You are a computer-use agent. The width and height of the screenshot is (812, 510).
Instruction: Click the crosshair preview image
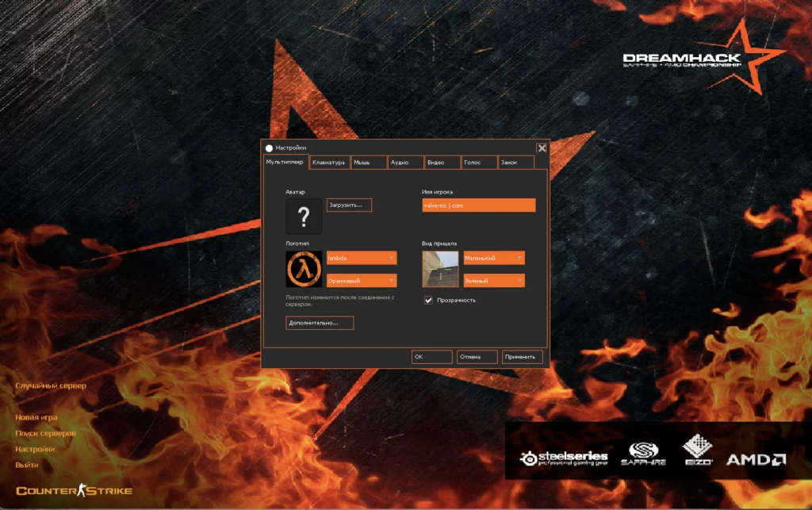pyautogui.click(x=441, y=269)
